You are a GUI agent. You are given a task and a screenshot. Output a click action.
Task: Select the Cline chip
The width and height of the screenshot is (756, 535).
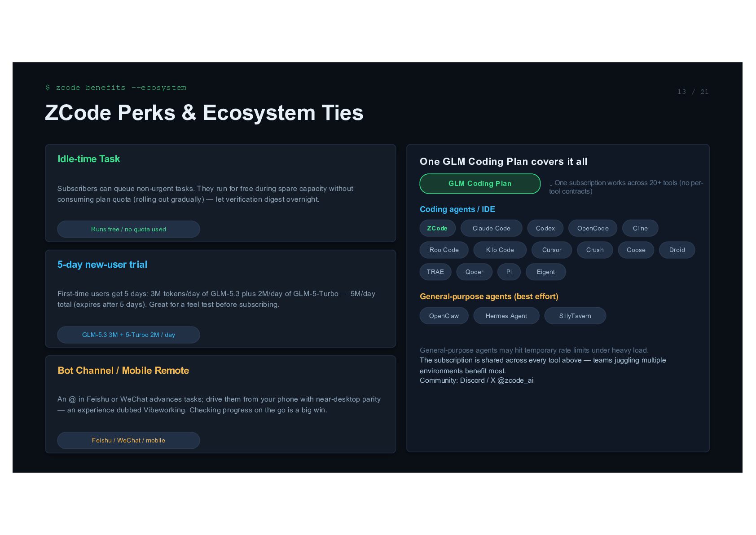pos(640,228)
